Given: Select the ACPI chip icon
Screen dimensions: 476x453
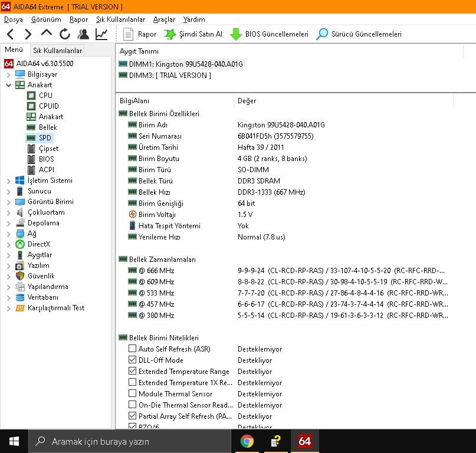Looking at the screenshot, I should (31, 170).
